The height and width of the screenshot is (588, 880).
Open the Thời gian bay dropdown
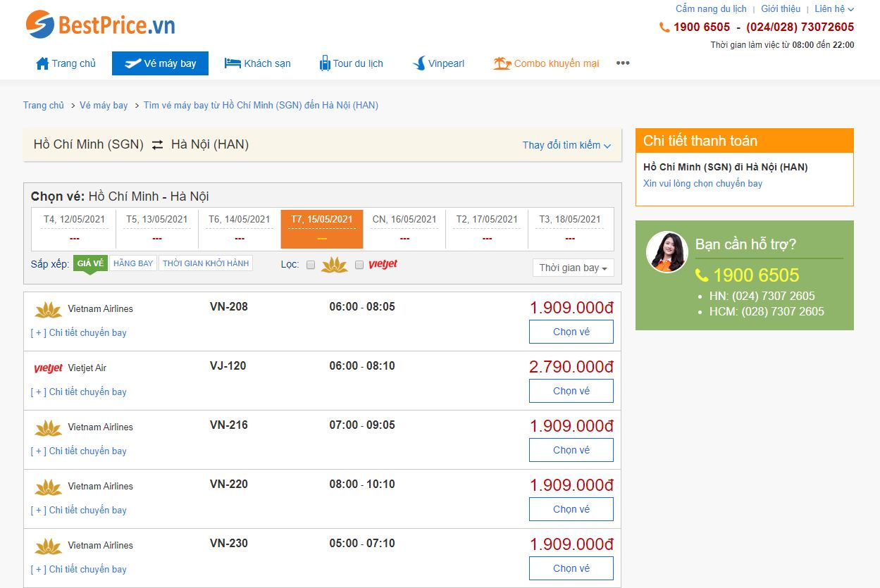(x=574, y=268)
